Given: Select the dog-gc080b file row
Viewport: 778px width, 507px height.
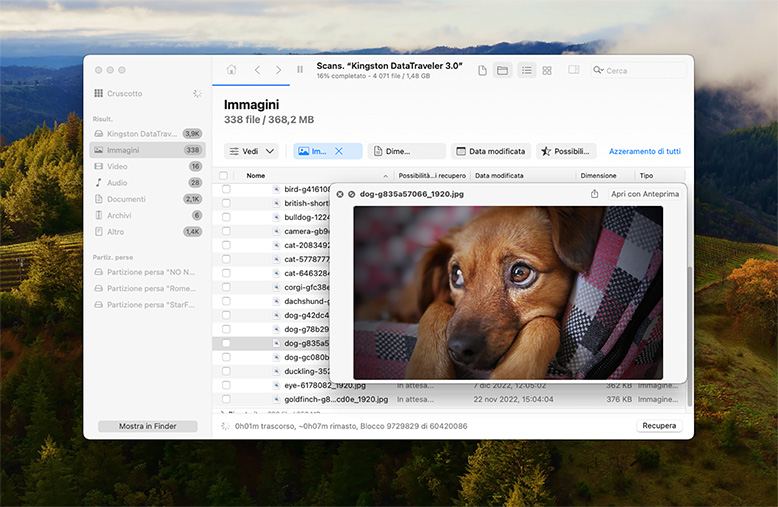Looking at the screenshot, I should 271,357.
